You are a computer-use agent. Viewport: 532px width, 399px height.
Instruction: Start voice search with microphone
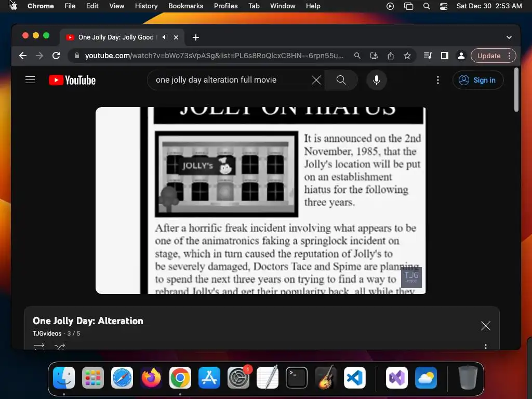(376, 80)
